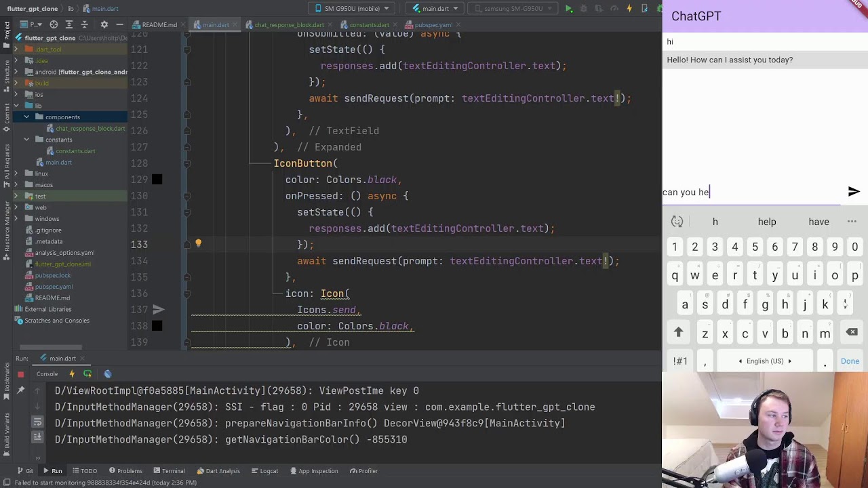Image resolution: width=868 pixels, height=488 pixels.
Task: Open the samsung SM-G950U target dropdown
Action: click(x=512, y=9)
